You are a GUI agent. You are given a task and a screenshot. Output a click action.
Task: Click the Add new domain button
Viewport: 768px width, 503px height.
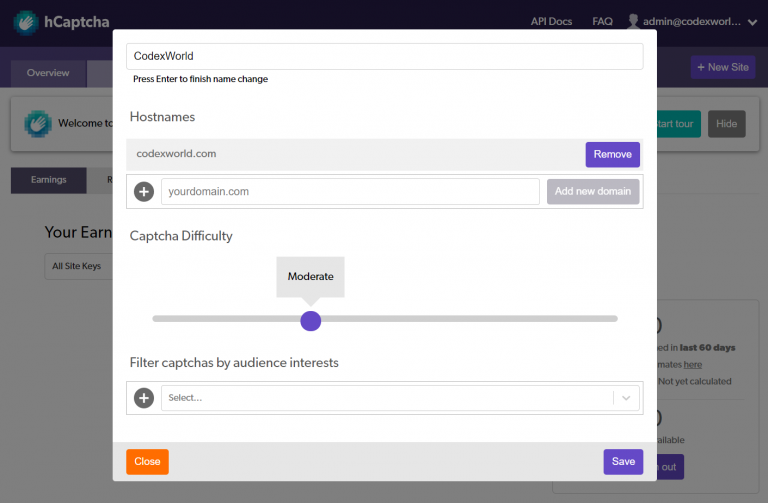point(593,192)
